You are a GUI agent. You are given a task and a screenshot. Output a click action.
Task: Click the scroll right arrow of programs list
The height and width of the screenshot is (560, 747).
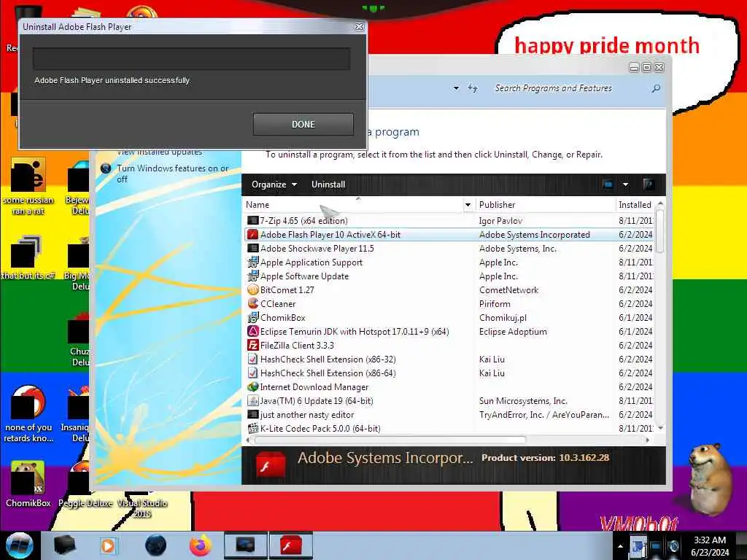647,440
